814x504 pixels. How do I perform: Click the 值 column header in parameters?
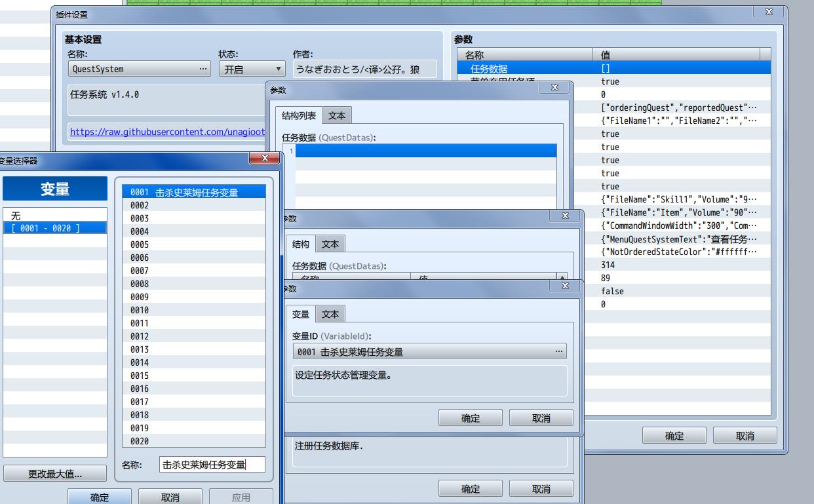pyautogui.click(x=676, y=55)
